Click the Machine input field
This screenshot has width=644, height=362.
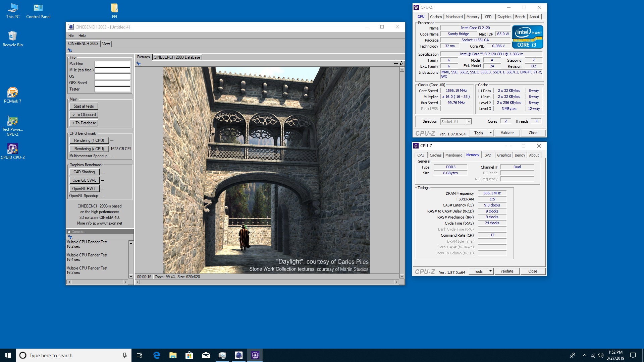click(x=112, y=64)
